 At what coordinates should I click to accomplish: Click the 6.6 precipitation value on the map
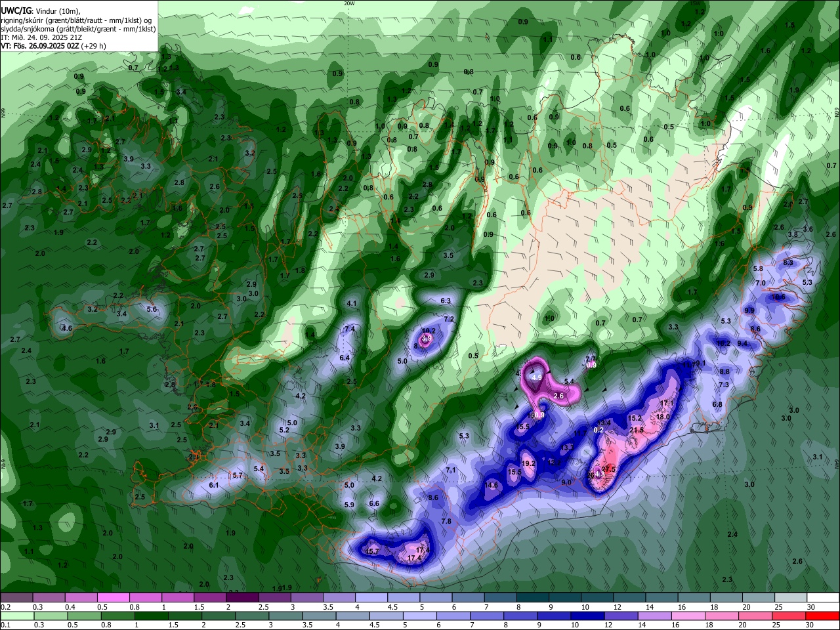(374, 503)
